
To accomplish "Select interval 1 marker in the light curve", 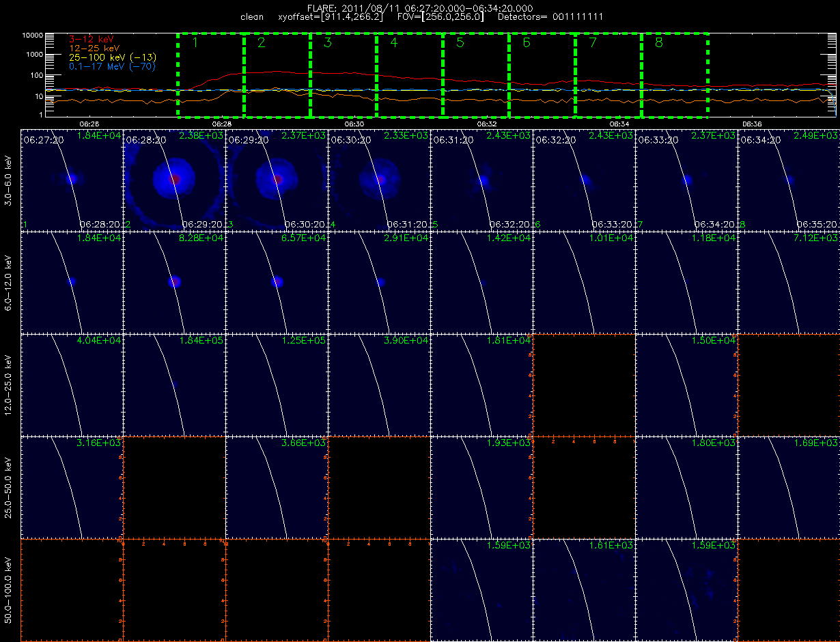I will tap(195, 43).
